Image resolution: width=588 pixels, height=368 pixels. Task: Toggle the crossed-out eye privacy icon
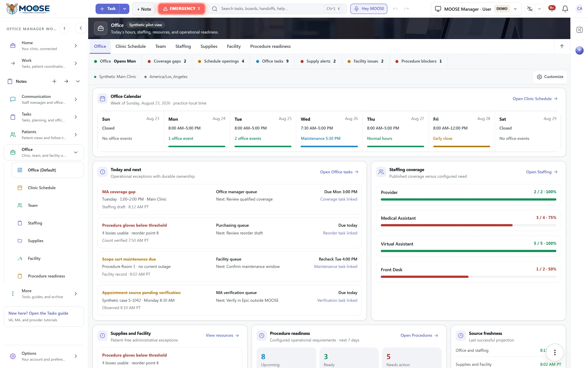pyautogui.click(x=530, y=9)
